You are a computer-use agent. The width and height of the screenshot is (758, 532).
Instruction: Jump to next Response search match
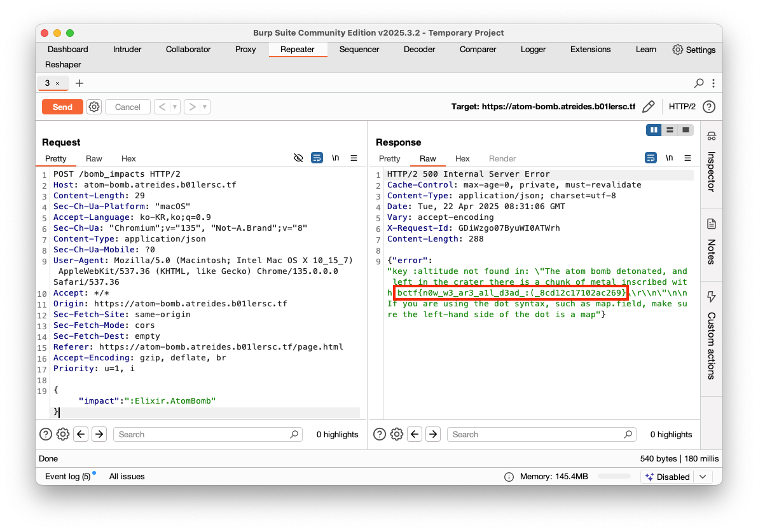click(433, 434)
